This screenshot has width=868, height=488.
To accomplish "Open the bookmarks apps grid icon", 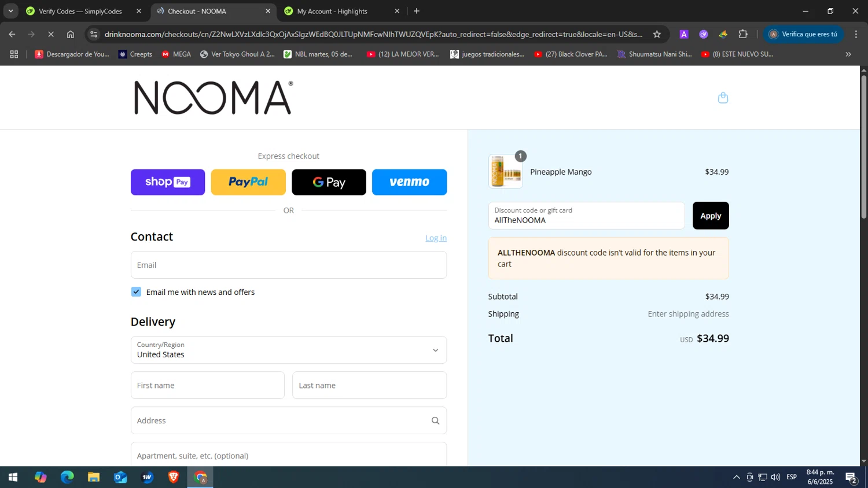I will point(14,54).
